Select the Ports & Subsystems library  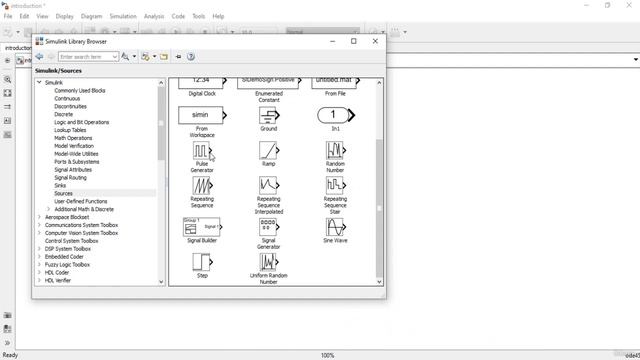(77, 162)
